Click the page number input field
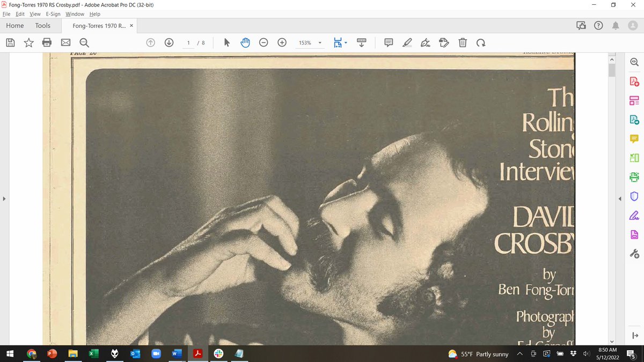 pyautogui.click(x=188, y=42)
